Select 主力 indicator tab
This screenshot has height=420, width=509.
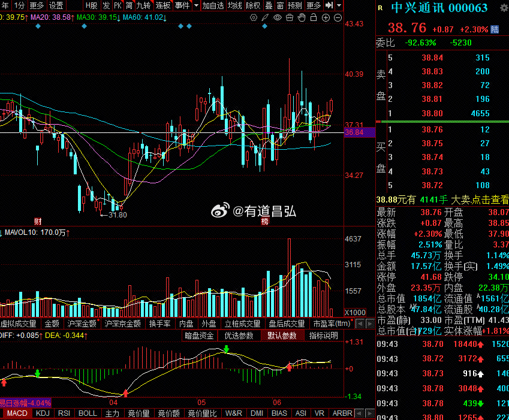[112, 413]
